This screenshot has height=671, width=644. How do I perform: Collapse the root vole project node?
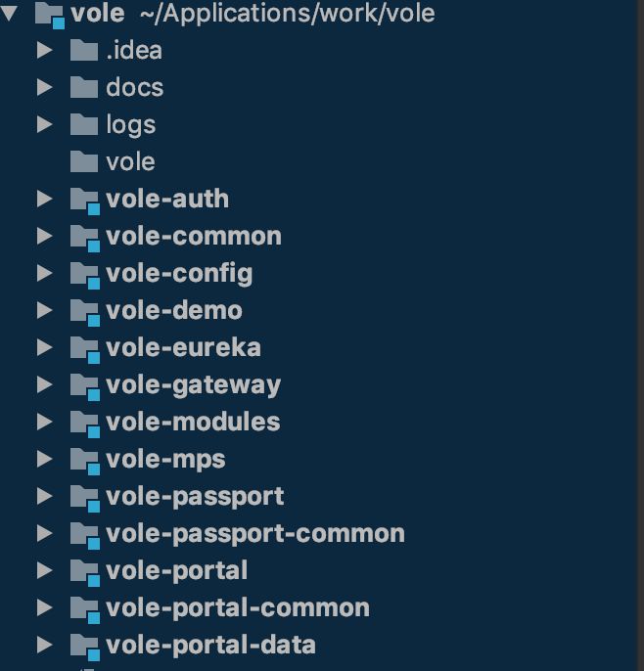[11, 13]
